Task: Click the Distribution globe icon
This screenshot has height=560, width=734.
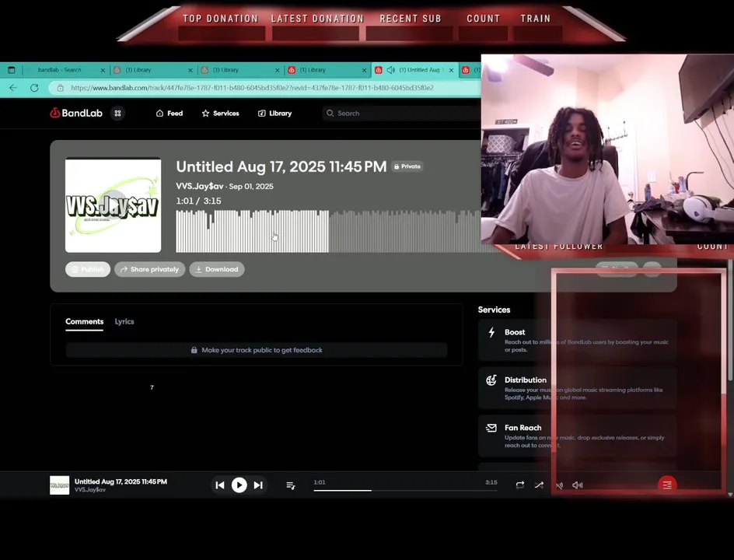Action: point(491,380)
